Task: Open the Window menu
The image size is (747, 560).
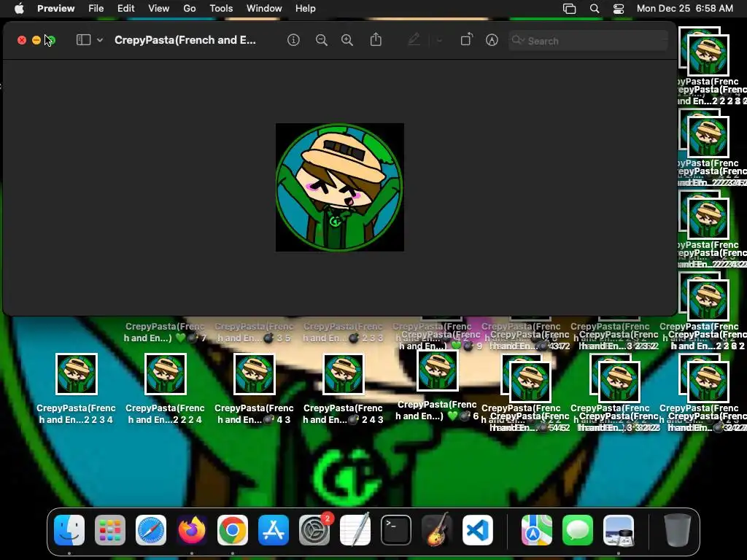Action: click(x=264, y=8)
